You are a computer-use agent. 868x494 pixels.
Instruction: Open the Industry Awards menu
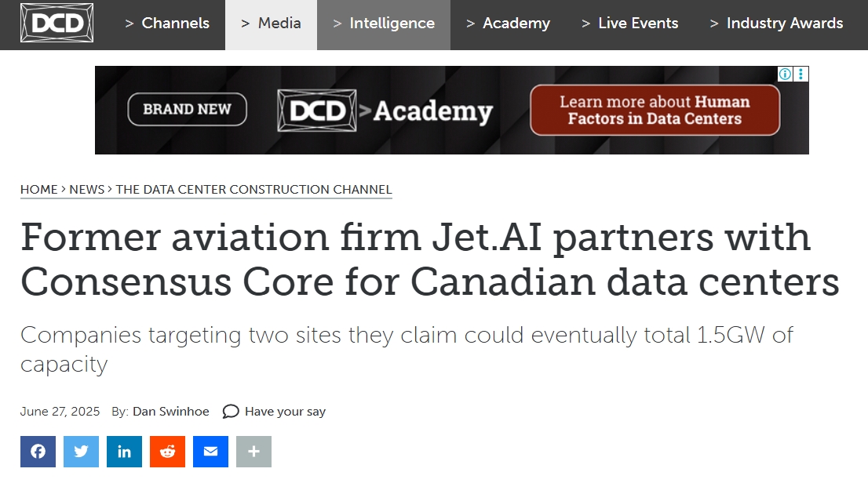pos(777,24)
